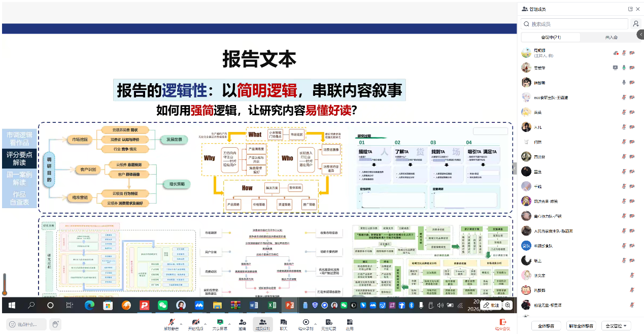Click the red End Meeting button
The height and width of the screenshot is (334, 644).
[x=502, y=324]
